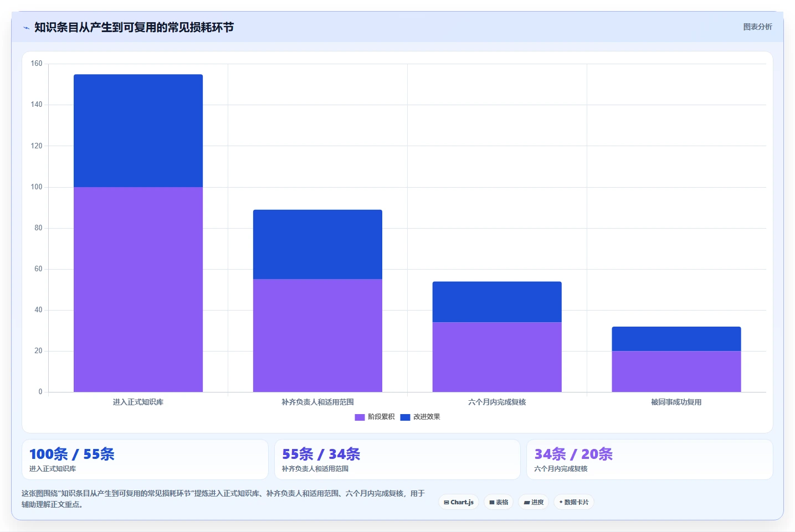Screen dimensions: 795x532
Task: Click the x-axis label 六个月内完成复核
Action: pyautogui.click(x=497, y=402)
